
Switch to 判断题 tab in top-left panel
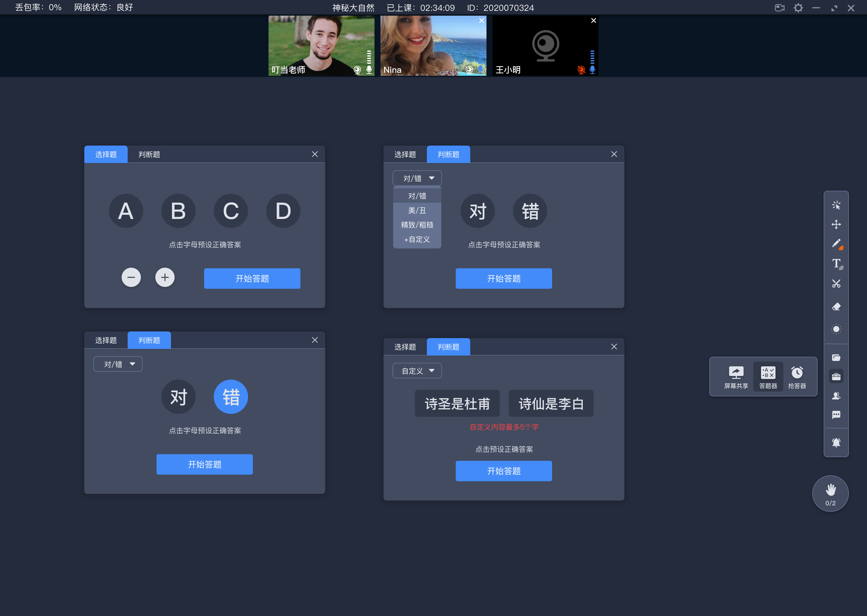[x=148, y=154]
